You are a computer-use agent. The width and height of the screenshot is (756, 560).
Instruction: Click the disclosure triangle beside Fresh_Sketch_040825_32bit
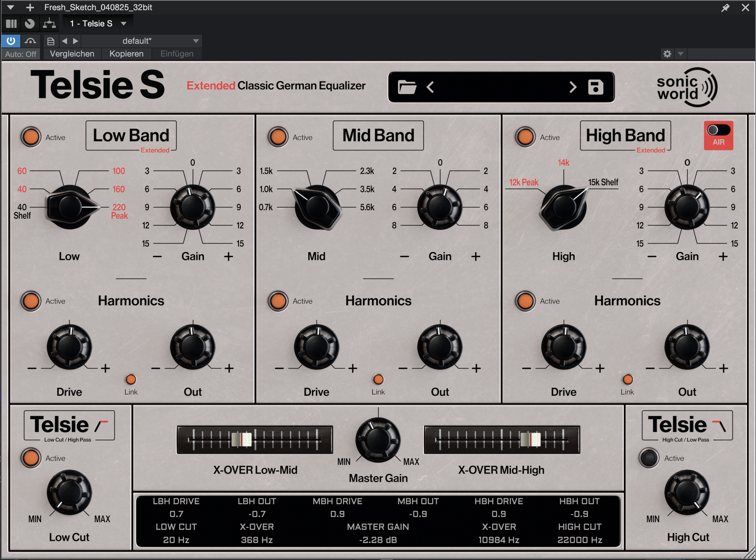11,7
